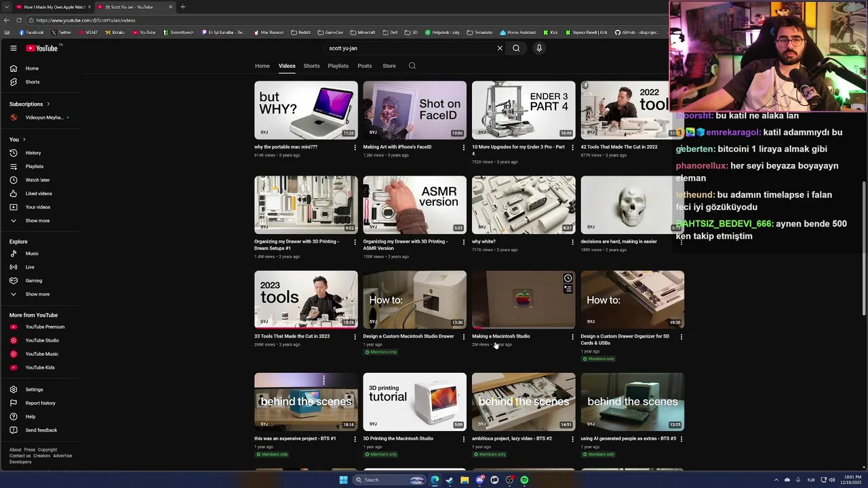Viewport: 868px width, 488px height.
Task: Open Watch later in the sidebar
Action: click(41, 180)
